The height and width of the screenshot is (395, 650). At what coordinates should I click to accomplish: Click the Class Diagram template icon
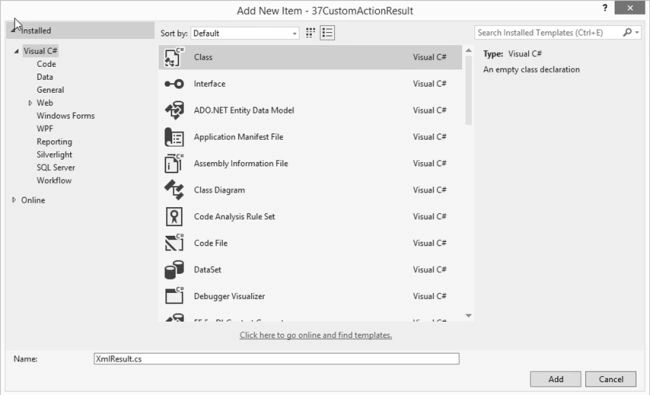(174, 190)
